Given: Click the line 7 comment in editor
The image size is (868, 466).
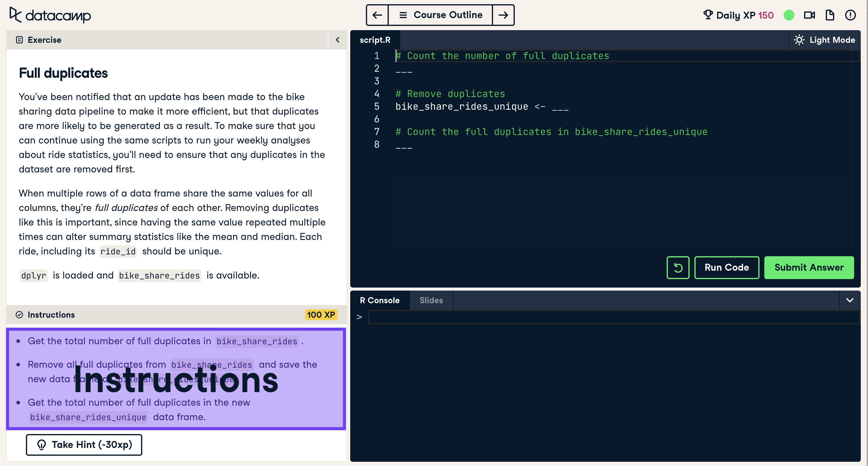Looking at the screenshot, I should 551,132.
